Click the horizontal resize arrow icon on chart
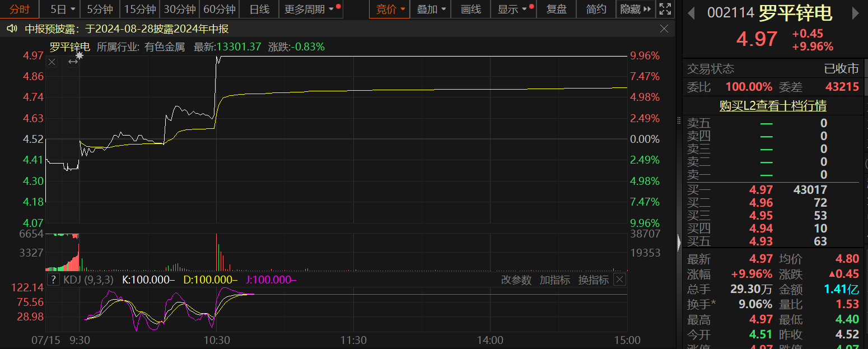The width and height of the screenshot is (868, 349). [x=73, y=62]
